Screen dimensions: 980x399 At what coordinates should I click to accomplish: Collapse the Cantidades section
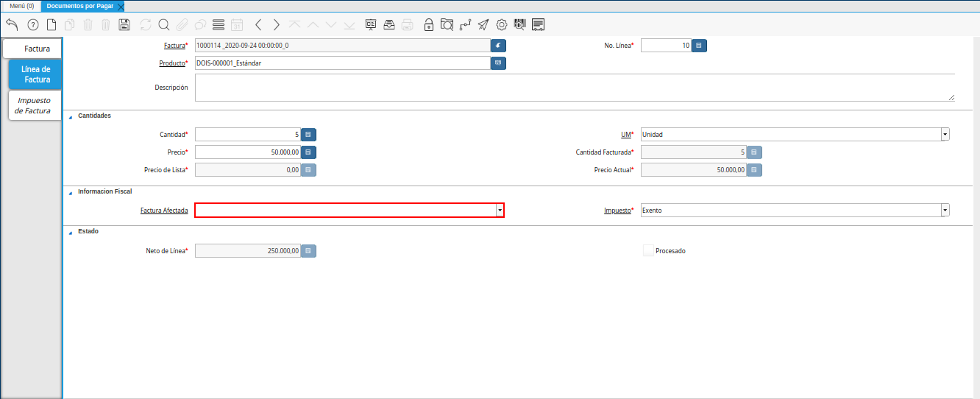[x=71, y=116]
